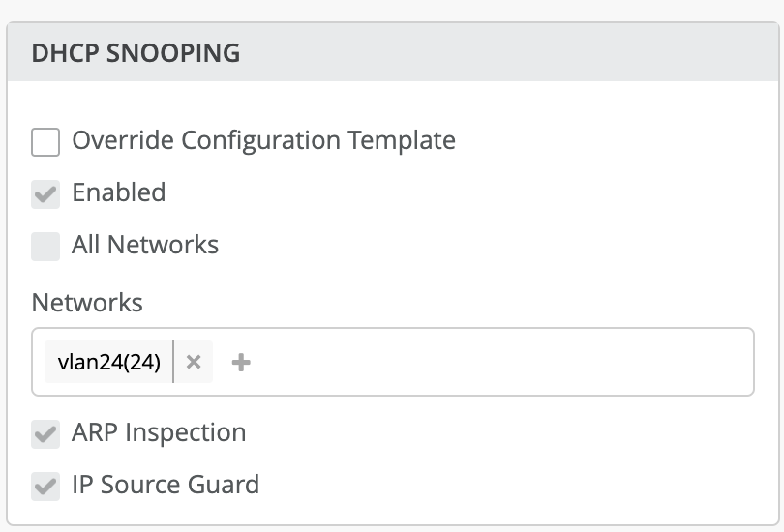Click the DHCP SNOOPING panel title

(136, 52)
